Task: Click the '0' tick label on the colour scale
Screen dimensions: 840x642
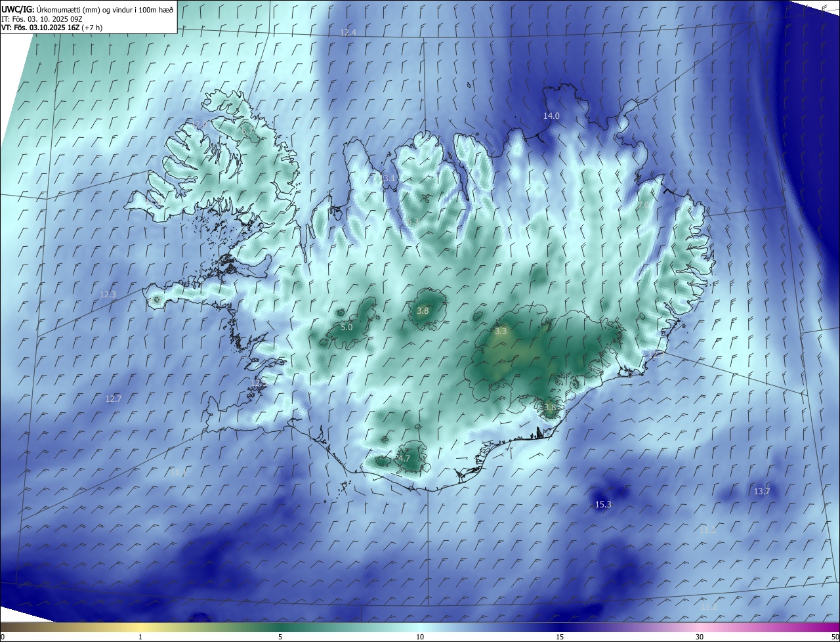Action: click(x=3, y=637)
